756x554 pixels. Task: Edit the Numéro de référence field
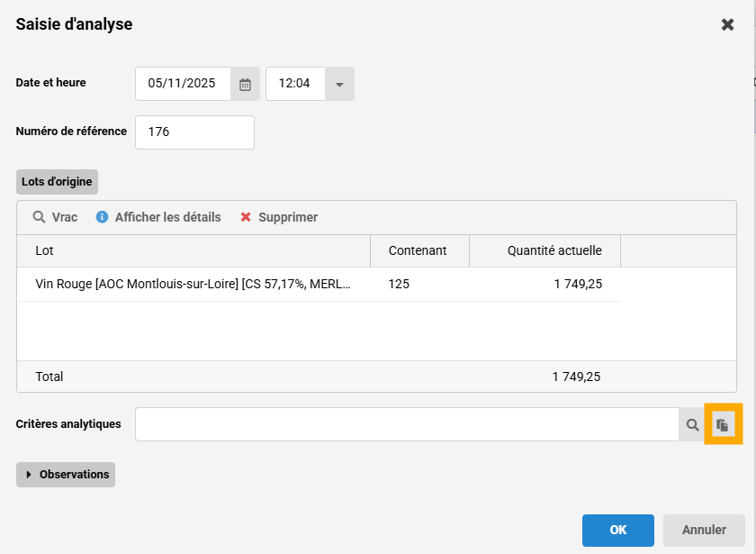pos(194,132)
